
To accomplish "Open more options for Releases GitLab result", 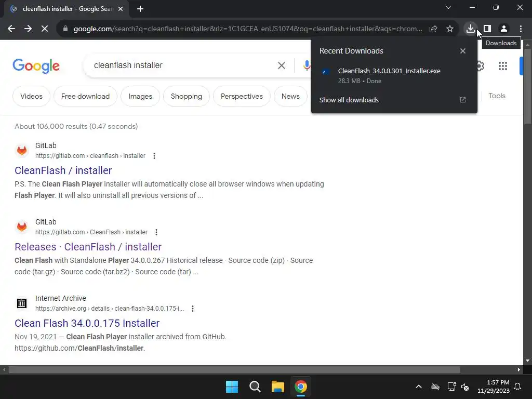I will 156,232.
